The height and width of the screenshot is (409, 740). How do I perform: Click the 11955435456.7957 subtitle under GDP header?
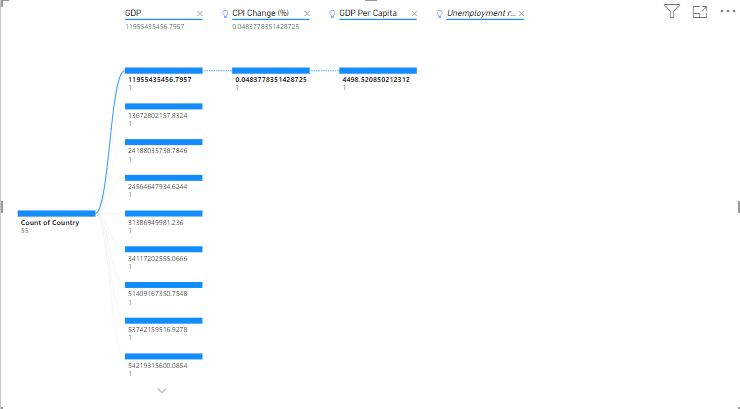(155, 27)
